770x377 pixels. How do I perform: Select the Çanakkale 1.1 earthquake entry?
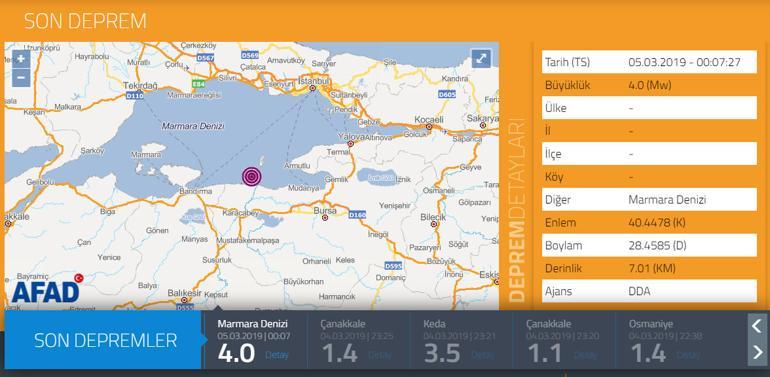[x=565, y=340]
